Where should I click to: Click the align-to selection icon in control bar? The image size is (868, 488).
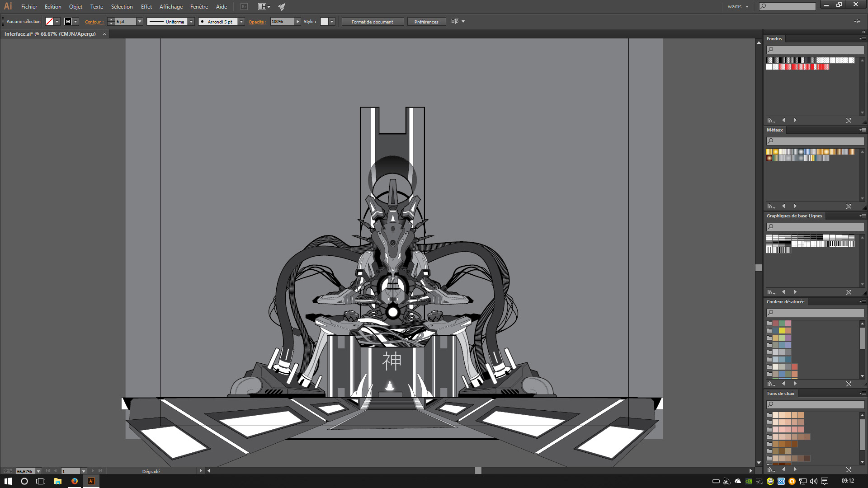pyautogui.click(x=455, y=22)
